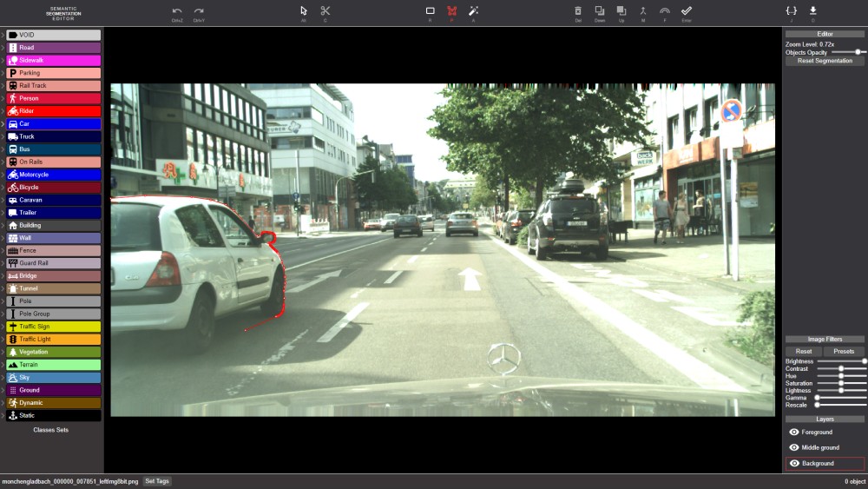Click the trash Delete icon
This screenshot has width=868, height=489.
578,10
